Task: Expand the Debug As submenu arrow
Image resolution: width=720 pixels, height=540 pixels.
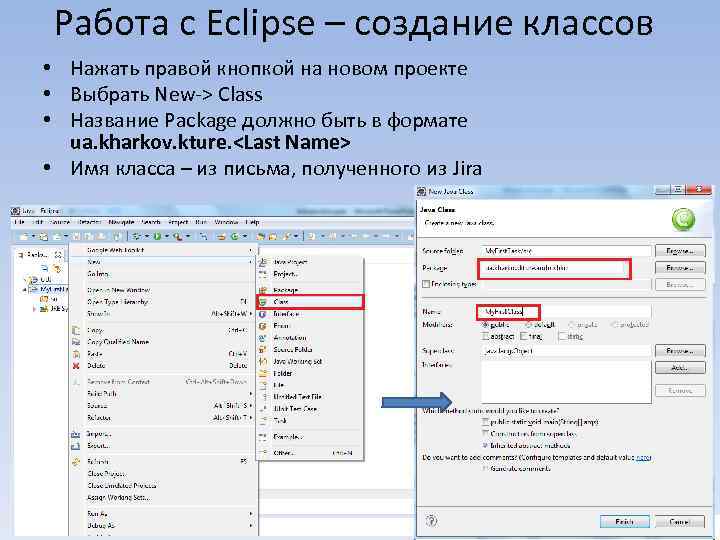Action: tap(251, 526)
